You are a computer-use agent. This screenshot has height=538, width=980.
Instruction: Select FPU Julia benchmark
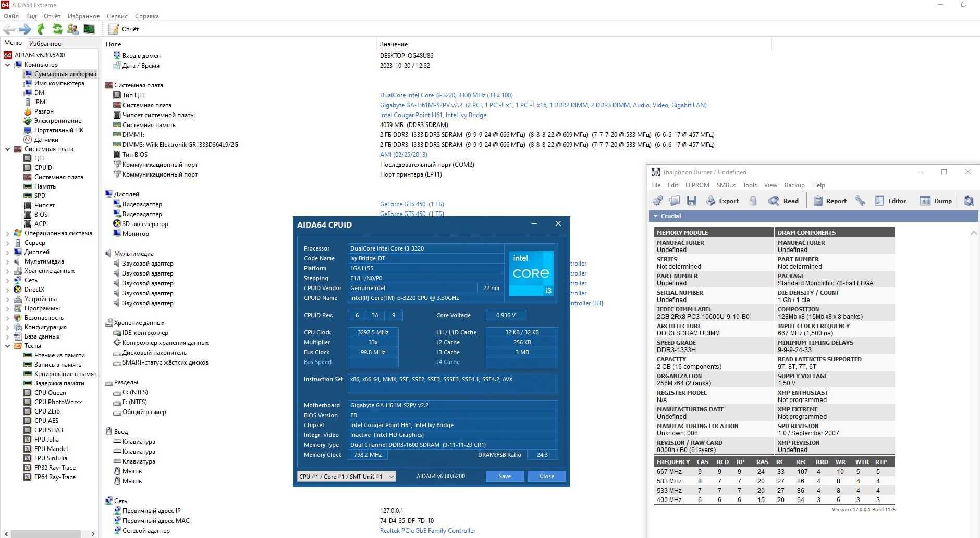pyautogui.click(x=46, y=440)
